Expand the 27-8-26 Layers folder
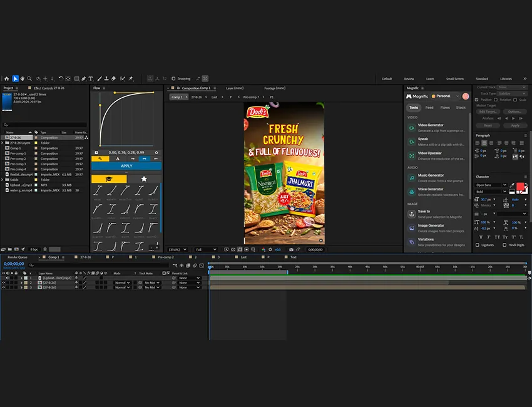Image resolution: width=532 pixels, height=407 pixels. (x=3, y=143)
